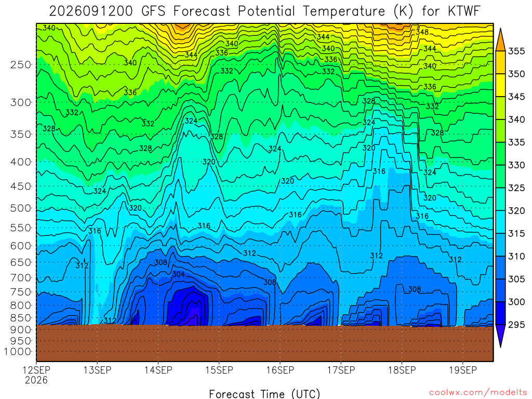This screenshot has height=399, width=532.
Task: Select the 12SEP 2026 axis label
Action: (x=36, y=375)
